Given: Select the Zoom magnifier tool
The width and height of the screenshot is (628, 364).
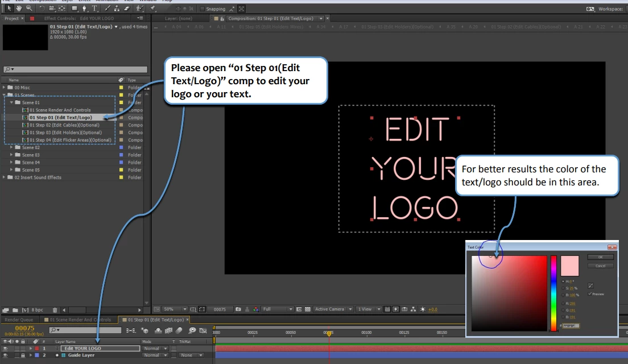Looking at the screenshot, I should 29,9.
